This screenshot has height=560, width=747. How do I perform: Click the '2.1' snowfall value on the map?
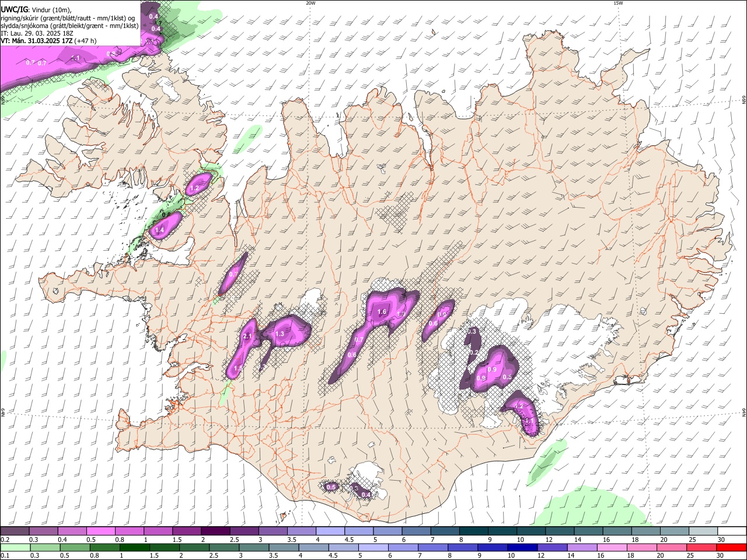[247, 337]
